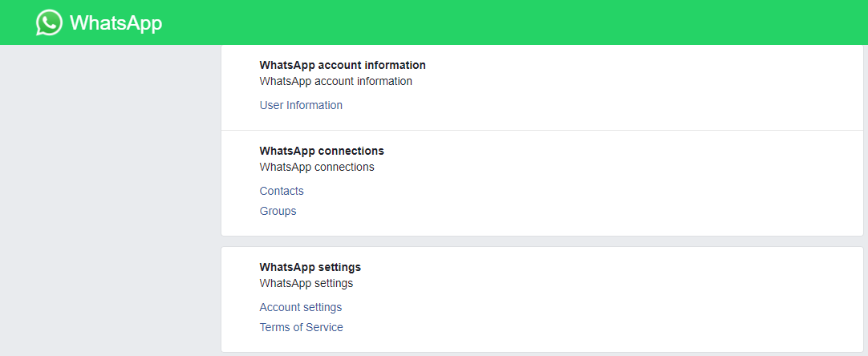Click blank space beside the User Information link
The image size is (868, 356).
(562, 105)
